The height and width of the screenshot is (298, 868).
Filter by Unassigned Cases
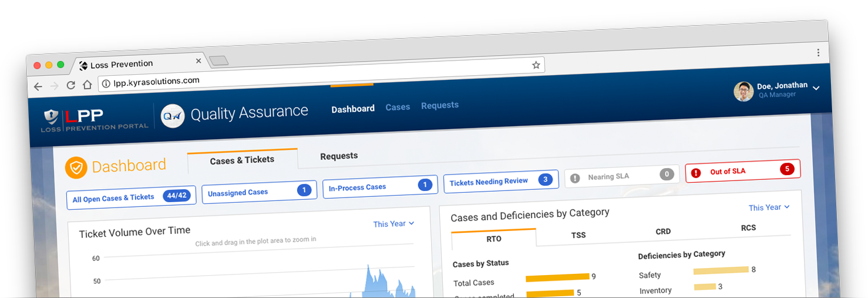260,192
